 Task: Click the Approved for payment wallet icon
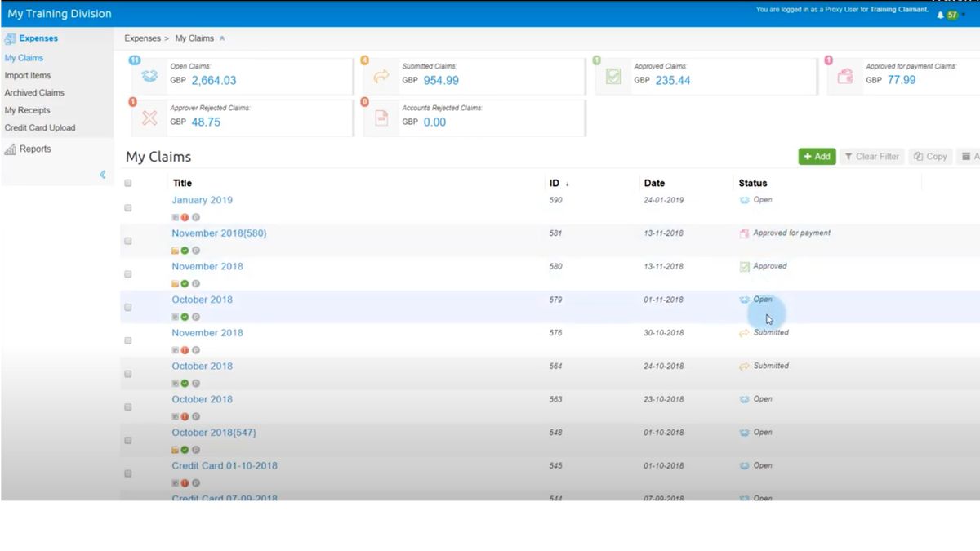844,75
